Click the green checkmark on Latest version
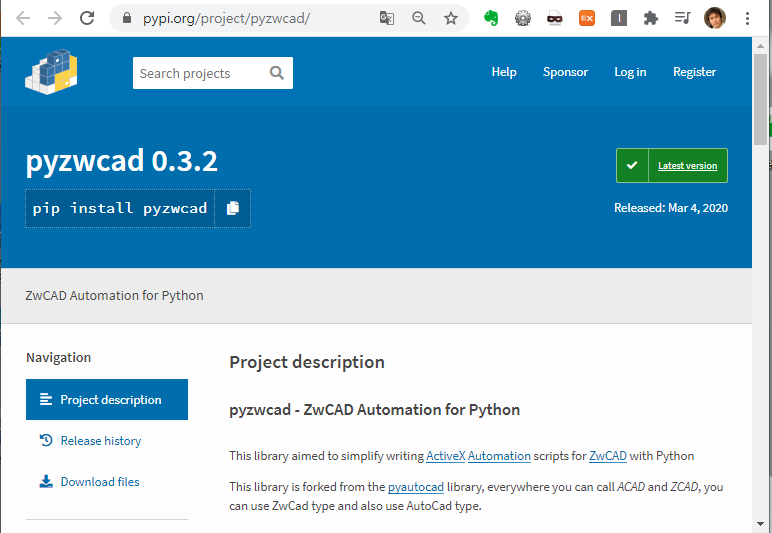 pyautogui.click(x=632, y=165)
